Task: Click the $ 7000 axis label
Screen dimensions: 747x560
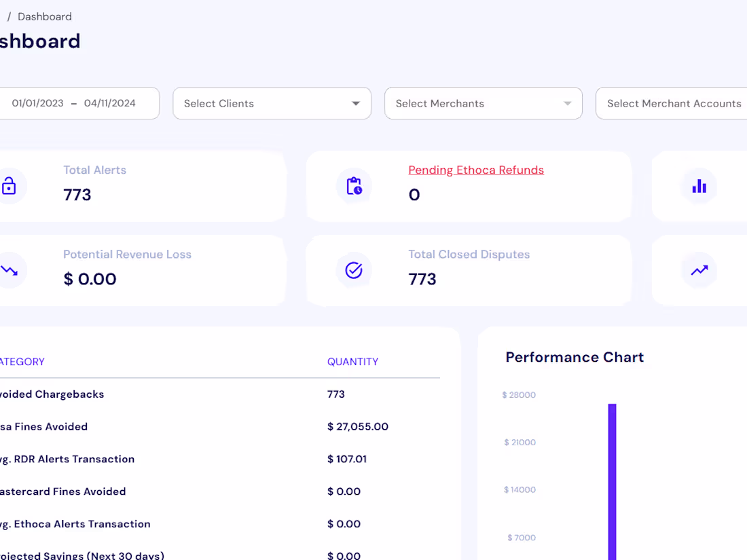Action: tap(522, 538)
